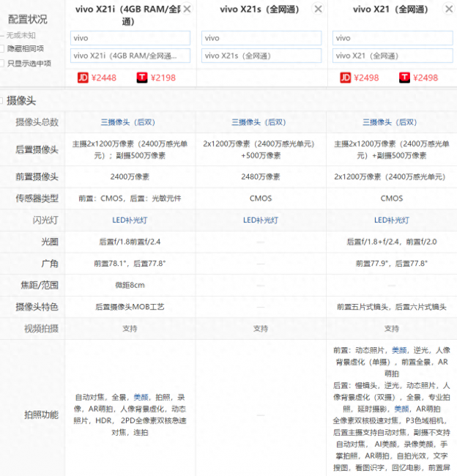This screenshot has height=476, width=457.
Task: Remove vivo X21i column with its close icon
Action: pyautogui.click(x=187, y=9)
